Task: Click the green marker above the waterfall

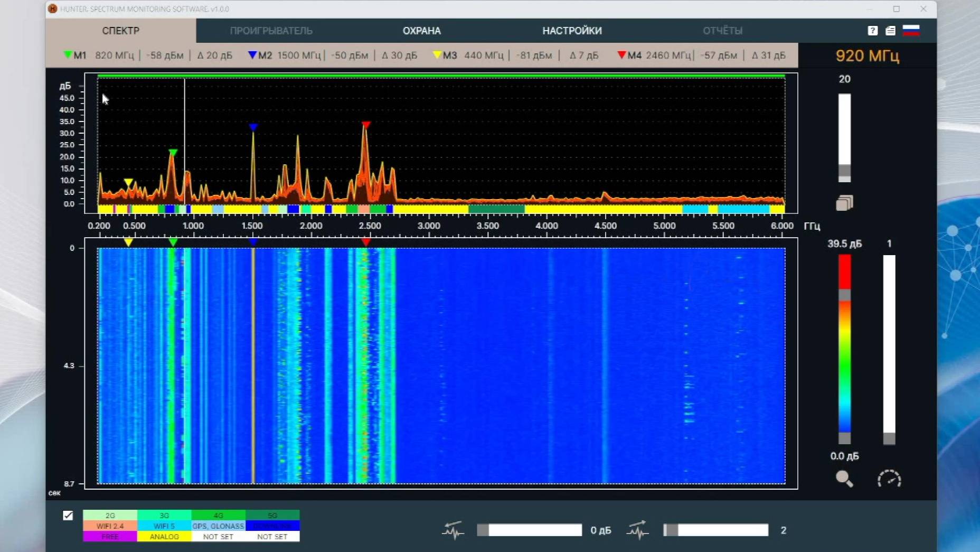Action: [173, 242]
